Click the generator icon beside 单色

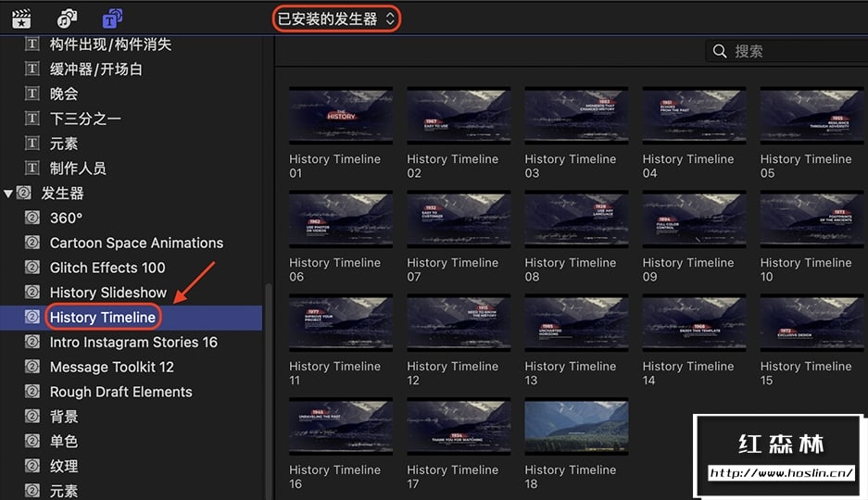click(32, 441)
